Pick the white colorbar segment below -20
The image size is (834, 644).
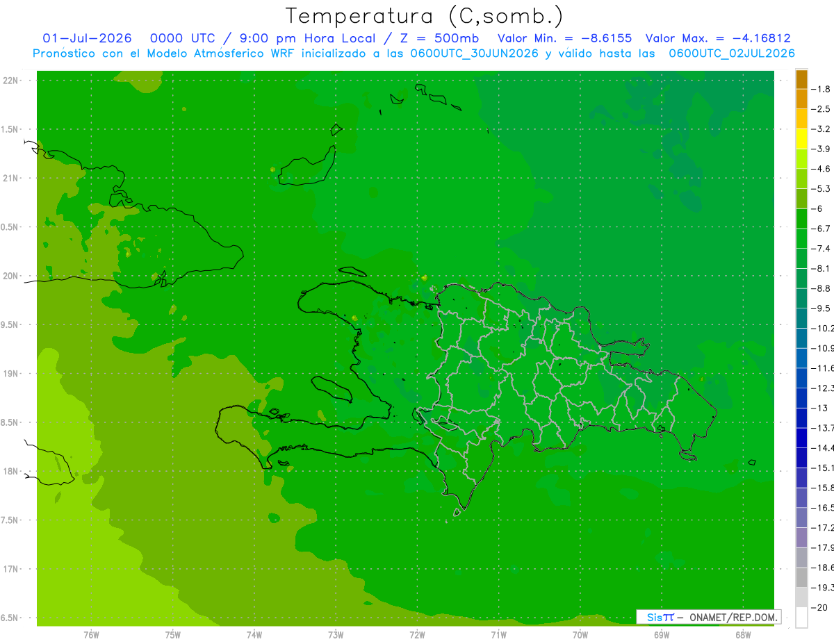[801, 617]
